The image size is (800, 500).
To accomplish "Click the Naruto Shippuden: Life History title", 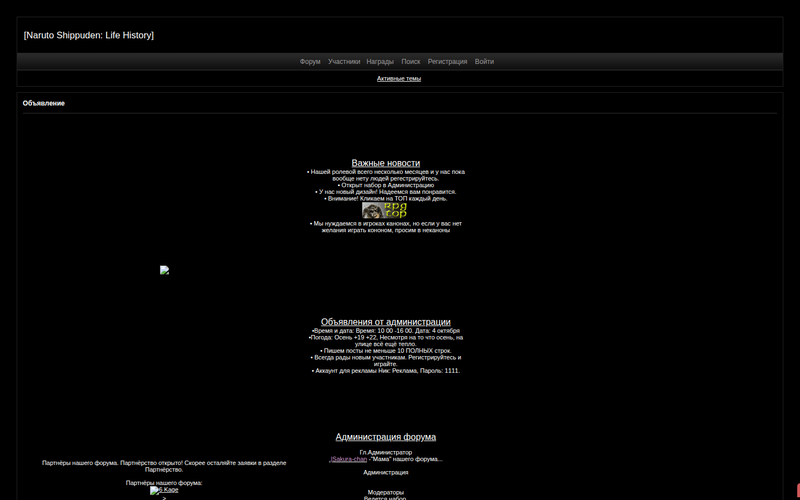I will [88, 36].
